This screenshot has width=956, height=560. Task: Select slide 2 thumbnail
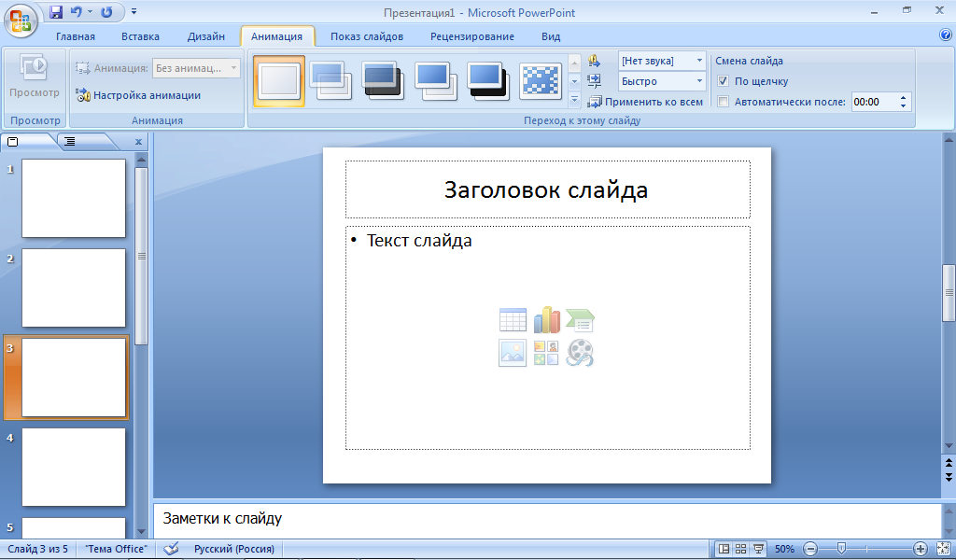coord(74,287)
